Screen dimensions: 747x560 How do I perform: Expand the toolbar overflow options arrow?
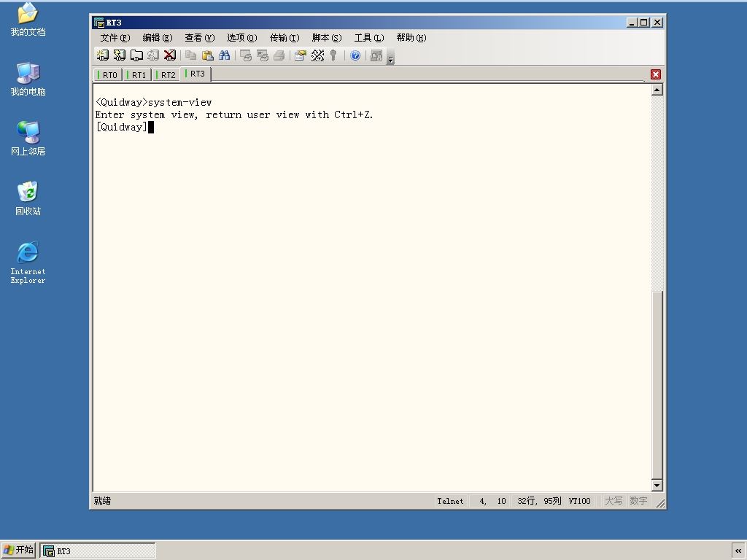click(x=391, y=57)
